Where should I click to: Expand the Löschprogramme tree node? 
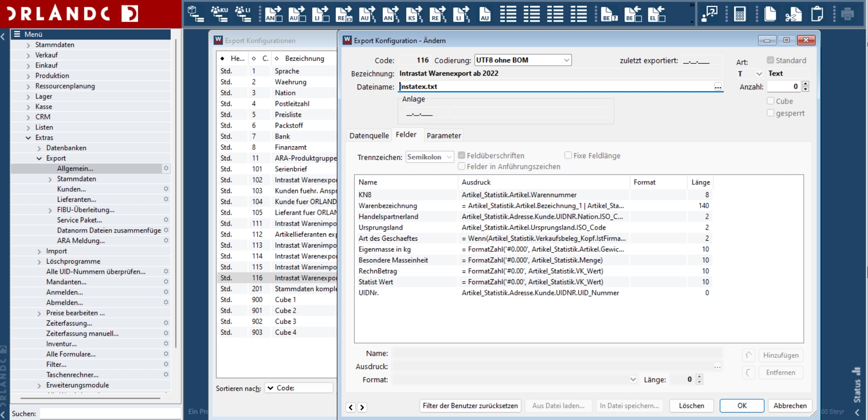tap(39, 261)
